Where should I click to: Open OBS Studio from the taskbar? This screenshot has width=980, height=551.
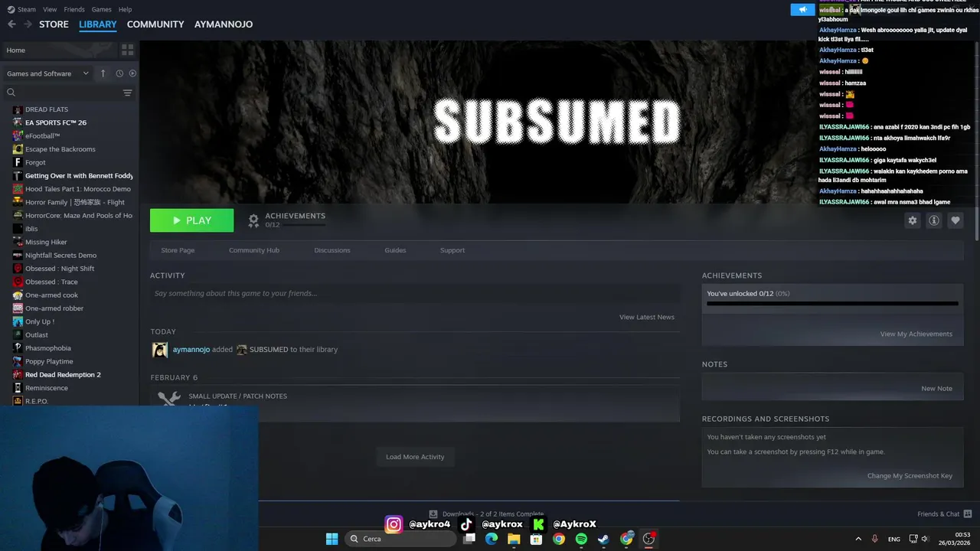648,539
